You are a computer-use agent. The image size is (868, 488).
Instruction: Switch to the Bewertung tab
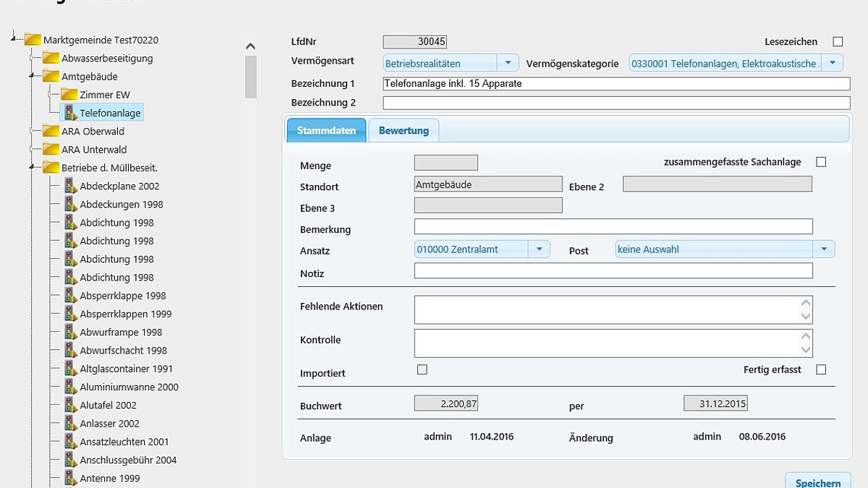click(404, 131)
